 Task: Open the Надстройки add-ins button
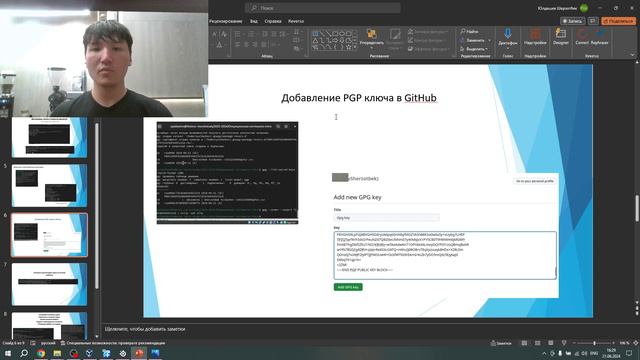[x=535, y=37]
